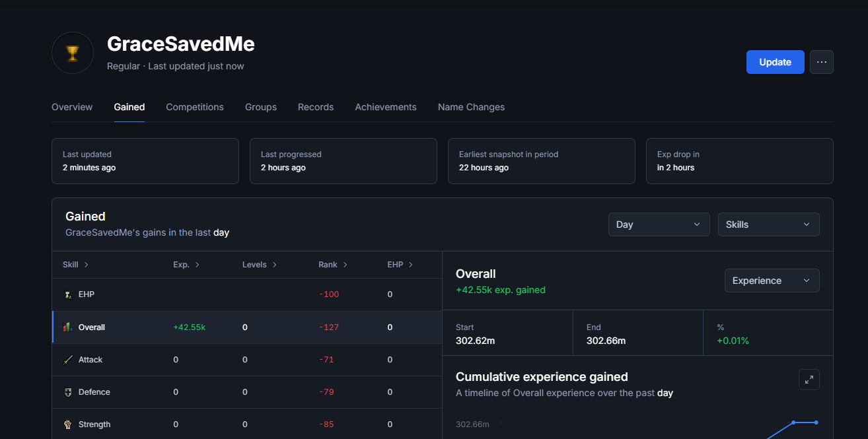Open the Day period dropdown

tap(659, 224)
